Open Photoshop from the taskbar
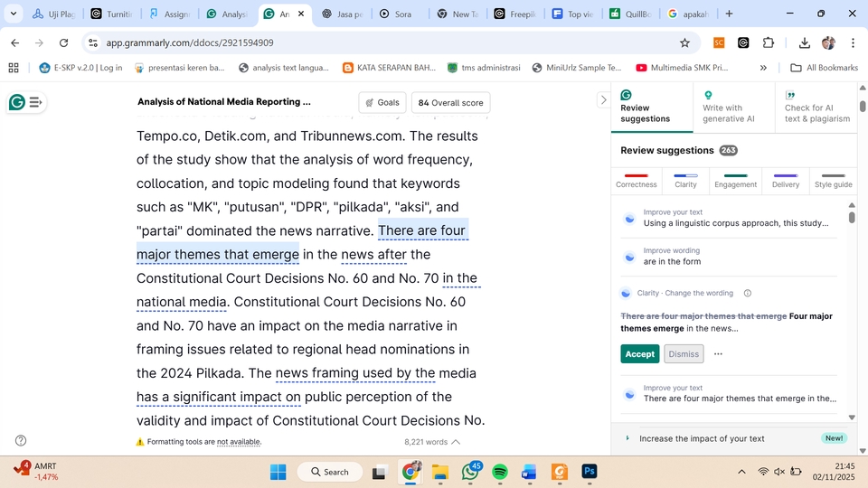 pyautogui.click(x=589, y=472)
